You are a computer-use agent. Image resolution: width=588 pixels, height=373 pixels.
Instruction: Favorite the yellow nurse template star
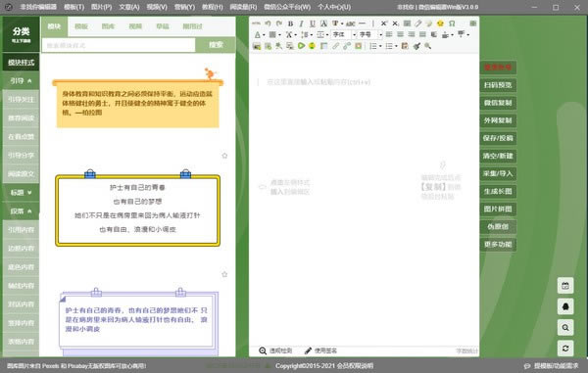(224, 274)
